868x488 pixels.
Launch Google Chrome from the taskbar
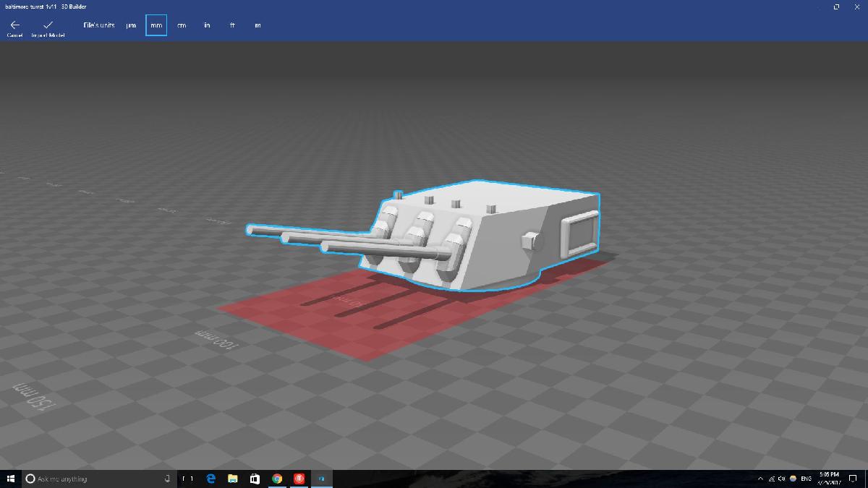[x=277, y=479]
